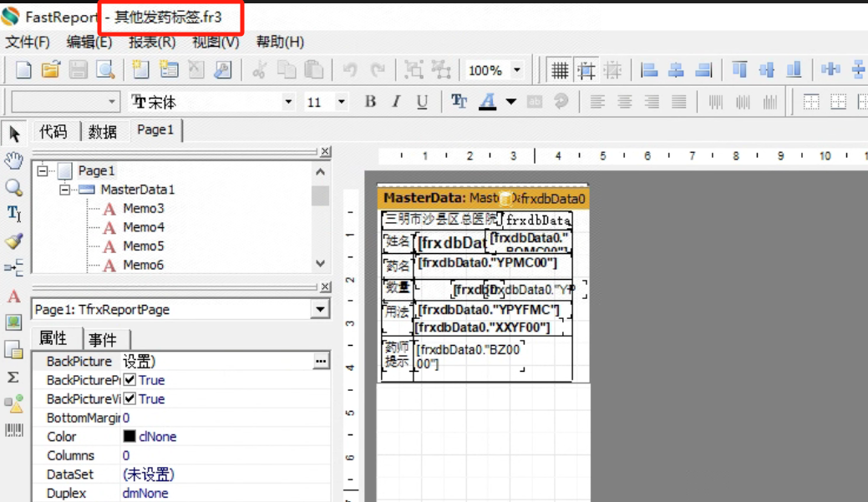
Task: Select the hand pan tool
Action: pyautogui.click(x=14, y=160)
